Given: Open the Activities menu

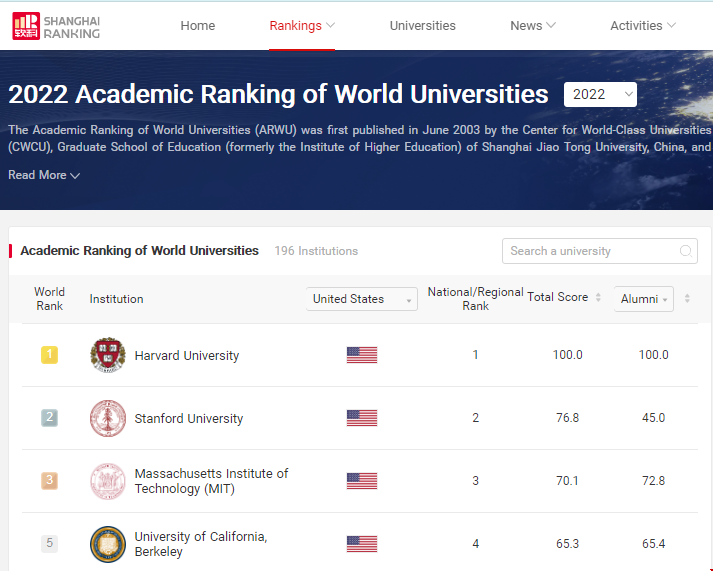Looking at the screenshot, I should point(643,26).
